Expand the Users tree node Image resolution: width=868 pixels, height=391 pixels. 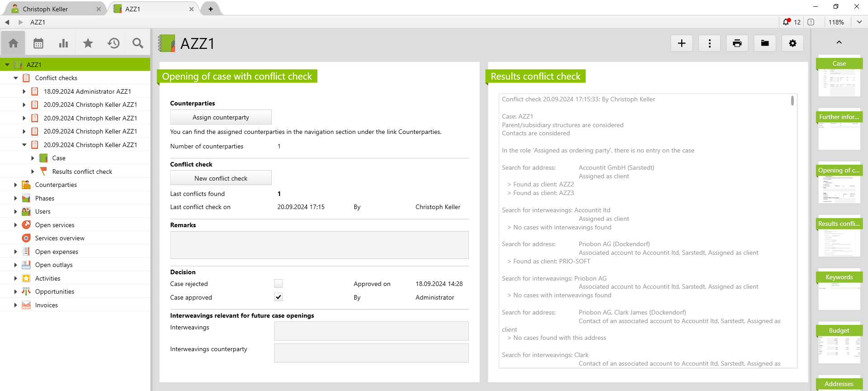click(16, 211)
